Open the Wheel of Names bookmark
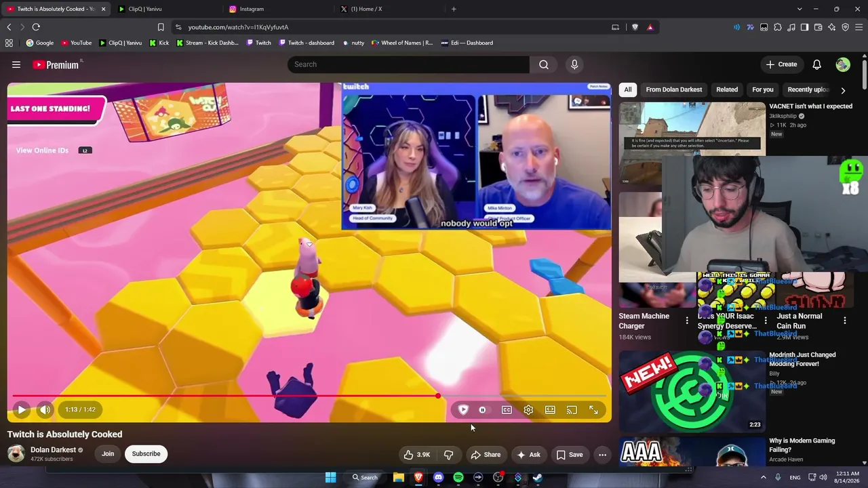The width and height of the screenshot is (868, 488). 401,43
